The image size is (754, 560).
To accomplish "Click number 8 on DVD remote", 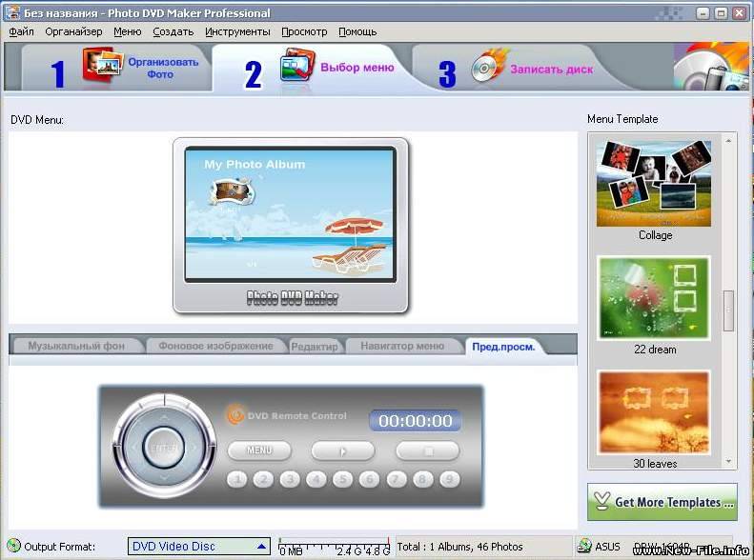I will point(422,479).
